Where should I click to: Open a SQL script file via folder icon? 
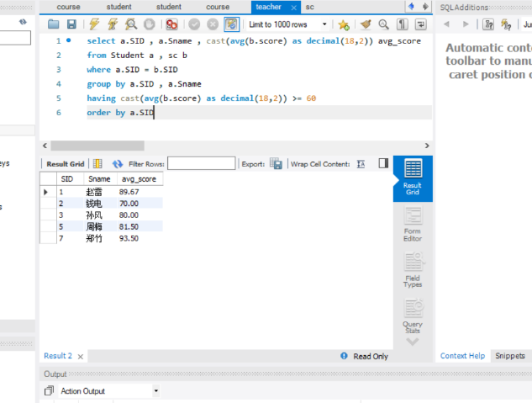pyautogui.click(x=53, y=24)
